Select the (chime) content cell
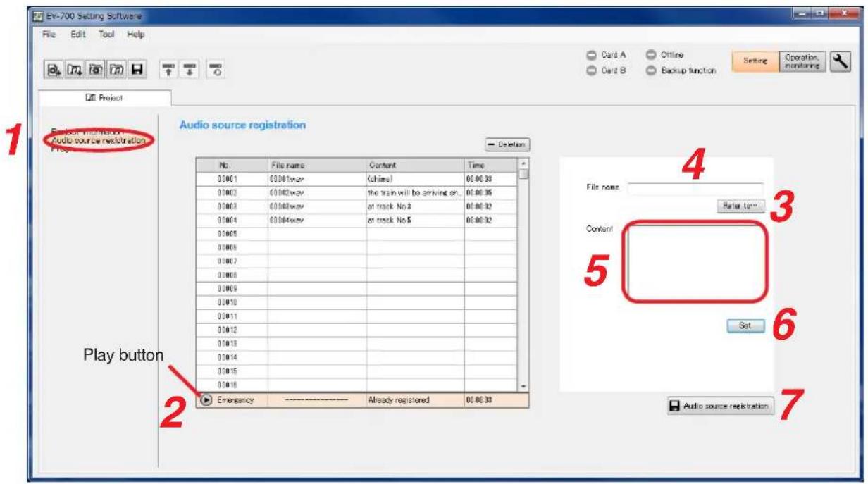This screenshot has height=484, width=868. (x=415, y=178)
